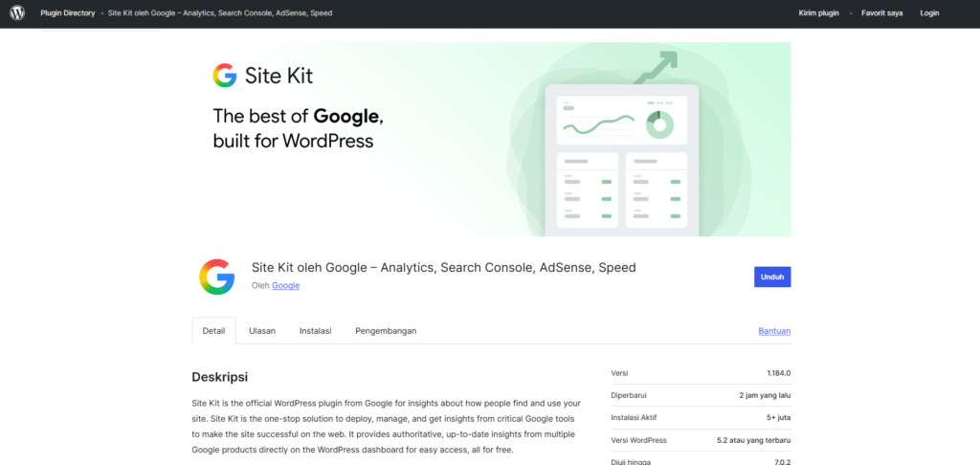The image size is (980, 465).
Task: Click the version value 1.184.0
Action: [x=779, y=373]
